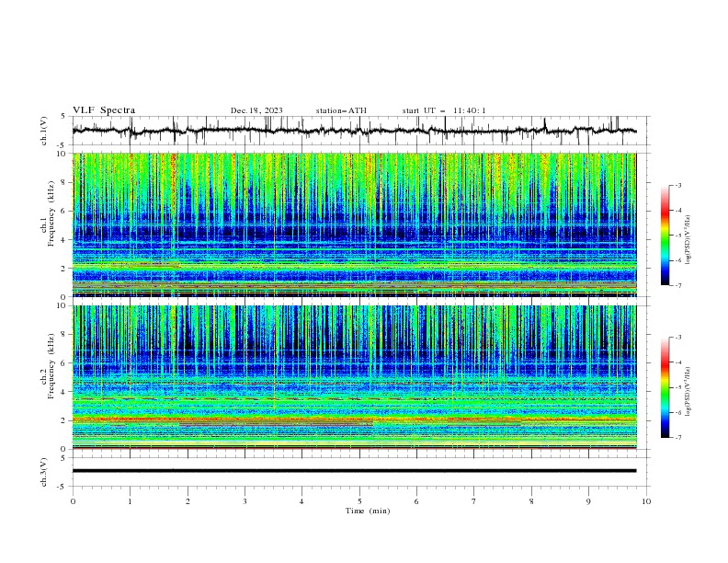Click the ch.1(V) axis label
The image size is (728, 563).
44,131
